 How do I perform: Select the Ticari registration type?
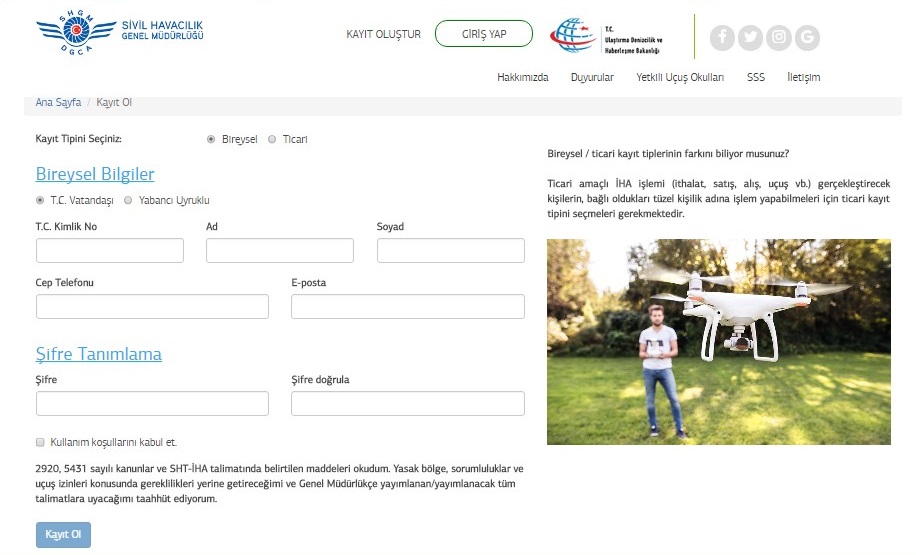[x=272, y=140]
